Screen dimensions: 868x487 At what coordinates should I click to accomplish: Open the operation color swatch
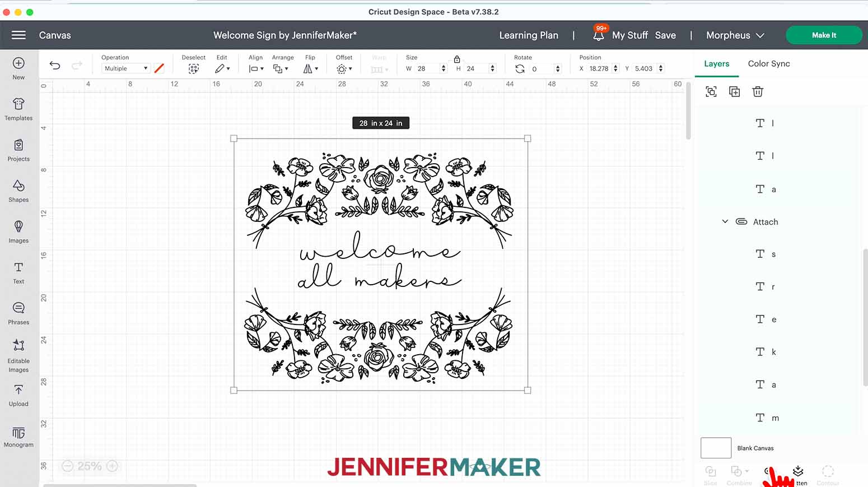(160, 68)
